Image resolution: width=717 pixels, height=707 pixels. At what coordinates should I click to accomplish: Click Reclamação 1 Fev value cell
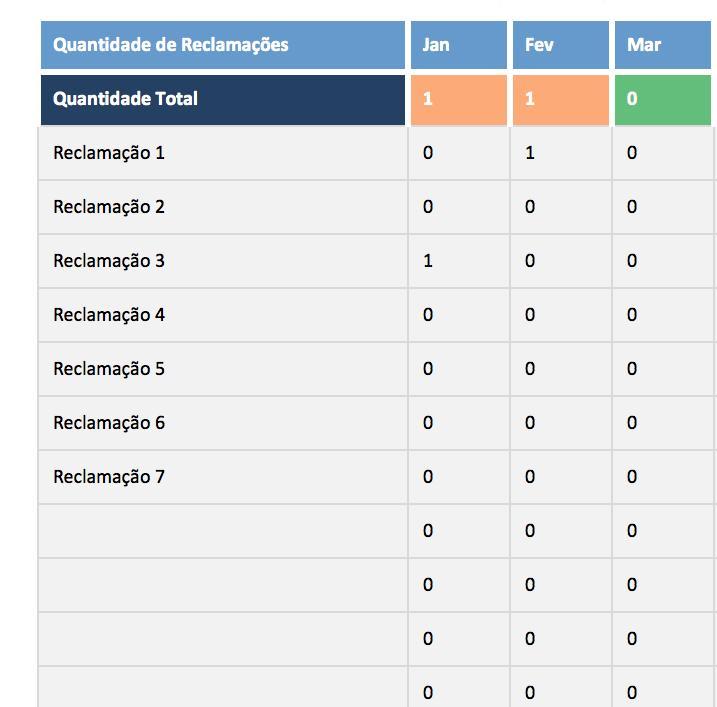pos(560,154)
